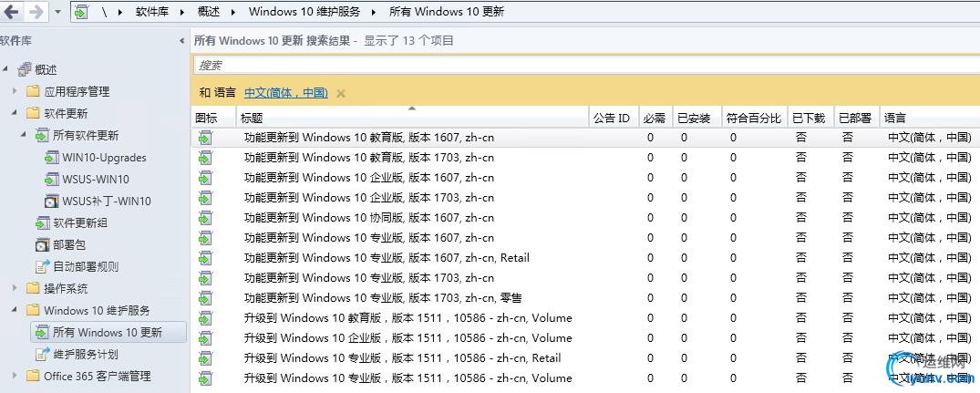Collapse the 软件库 navigation pane
Viewport: 980px width, 393px height.
coord(182,41)
